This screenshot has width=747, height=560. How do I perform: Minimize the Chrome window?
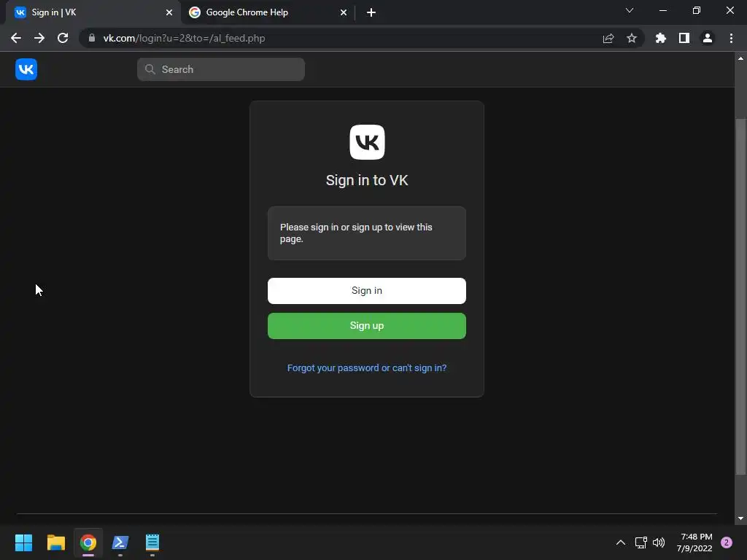662,10
